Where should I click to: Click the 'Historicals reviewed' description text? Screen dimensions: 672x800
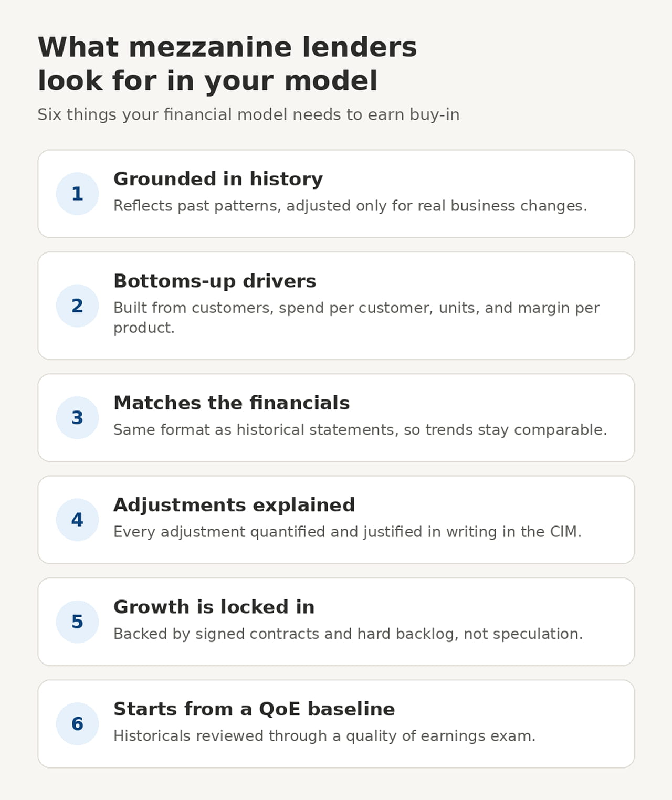[x=324, y=736]
